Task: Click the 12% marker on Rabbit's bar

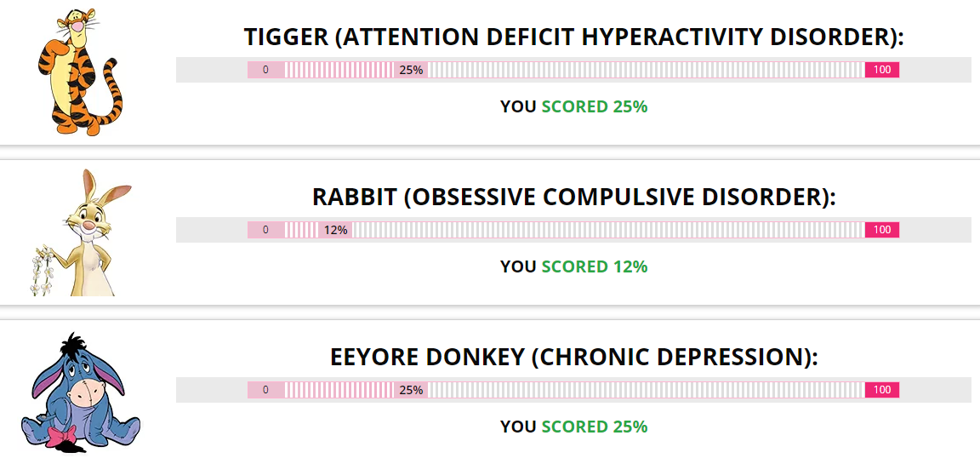Action: [x=336, y=230]
